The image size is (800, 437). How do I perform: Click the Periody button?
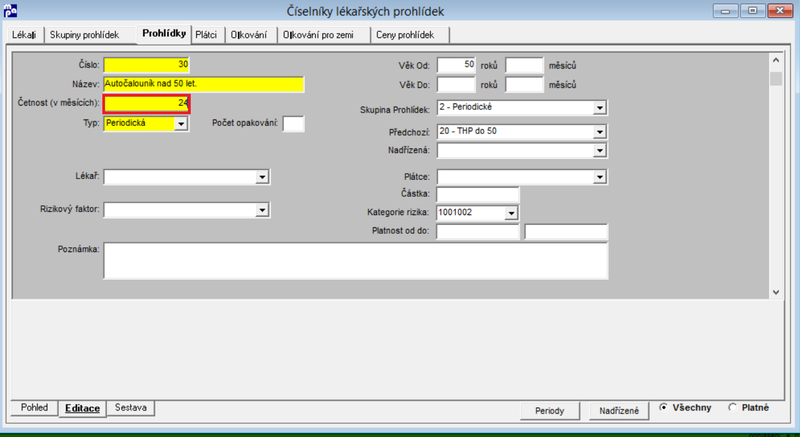[550, 411]
